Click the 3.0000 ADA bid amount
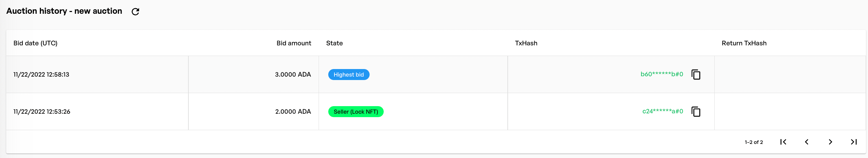The height and width of the screenshot is (158, 868). coord(293,75)
